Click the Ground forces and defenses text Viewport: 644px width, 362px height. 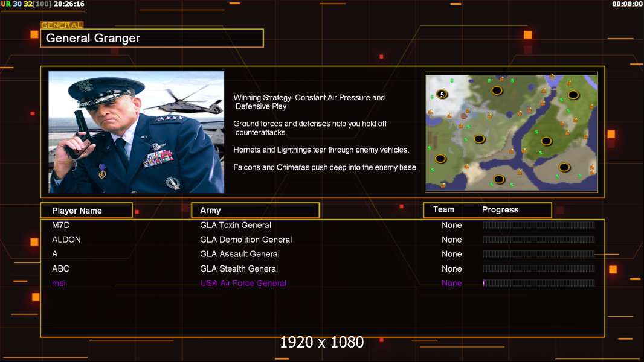point(310,128)
